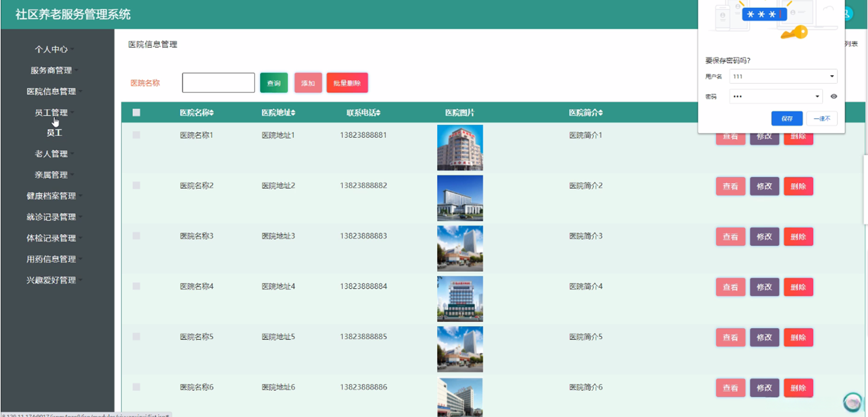The height and width of the screenshot is (417, 868).
Task: Tick the select-all checkbox in table header
Action: pos(136,112)
